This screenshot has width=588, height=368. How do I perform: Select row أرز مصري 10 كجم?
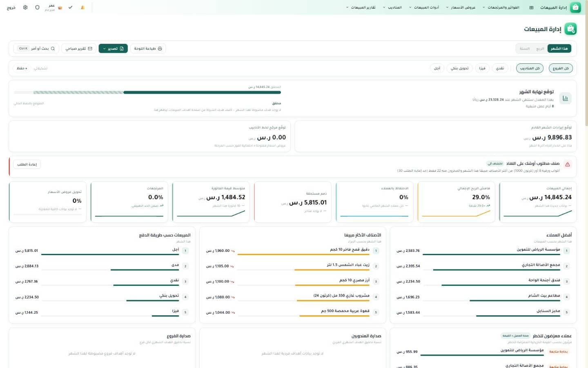292,282
